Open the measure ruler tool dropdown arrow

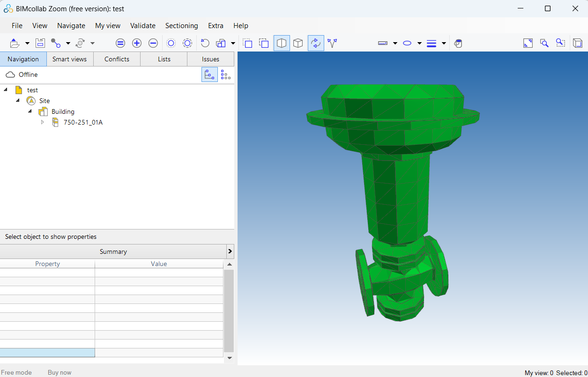click(395, 44)
